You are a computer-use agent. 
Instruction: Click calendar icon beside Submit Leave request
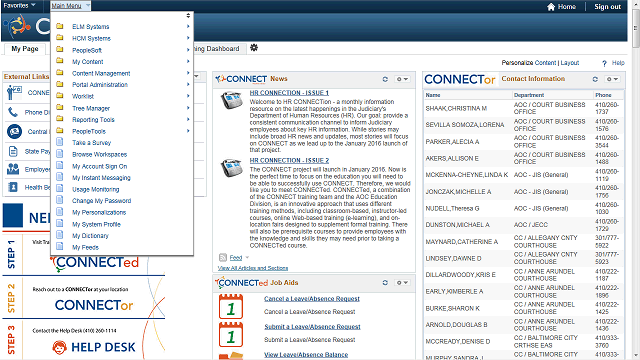pos(231,334)
